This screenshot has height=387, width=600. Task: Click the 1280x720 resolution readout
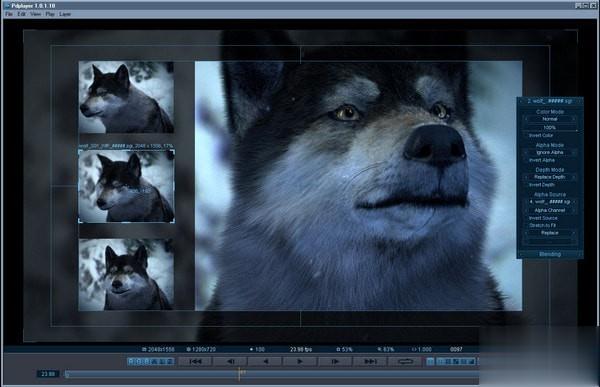pyautogui.click(x=201, y=349)
